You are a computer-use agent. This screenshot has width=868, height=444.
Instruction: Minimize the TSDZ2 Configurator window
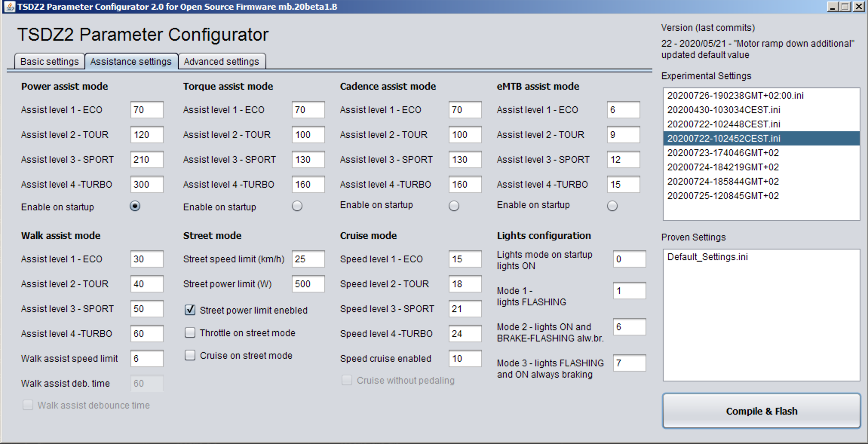pyautogui.click(x=833, y=6)
